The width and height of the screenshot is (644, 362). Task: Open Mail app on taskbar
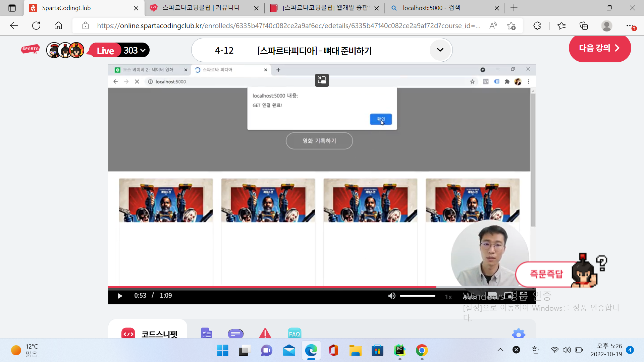coord(289,351)
